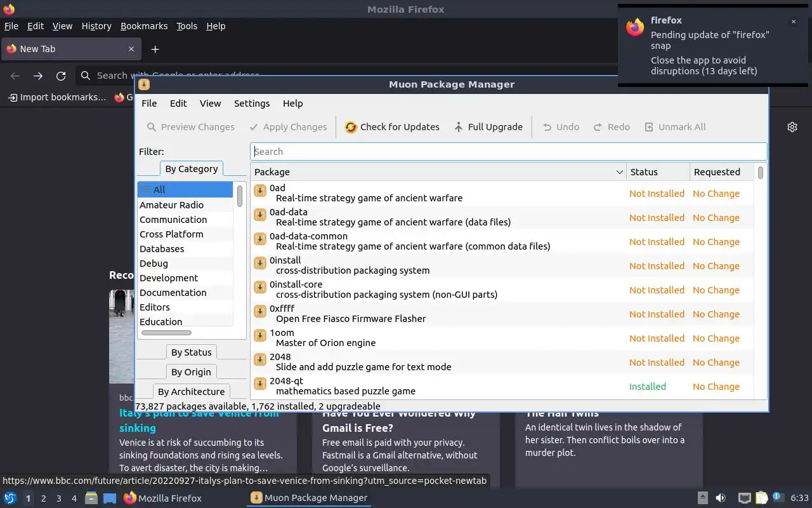The height and width of the screenshot is (508, 812).
Task: Click the Undo toolbar button
Action: click(x=561, y=127)
